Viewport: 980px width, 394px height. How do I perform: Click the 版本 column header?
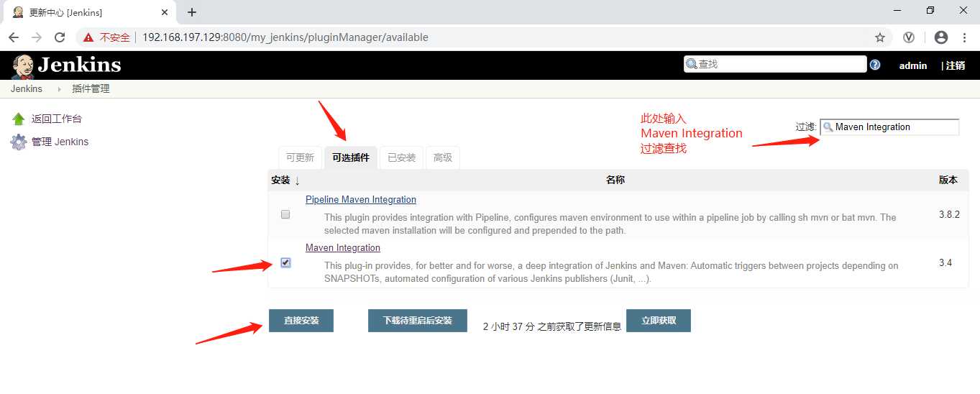coord(948,180)
